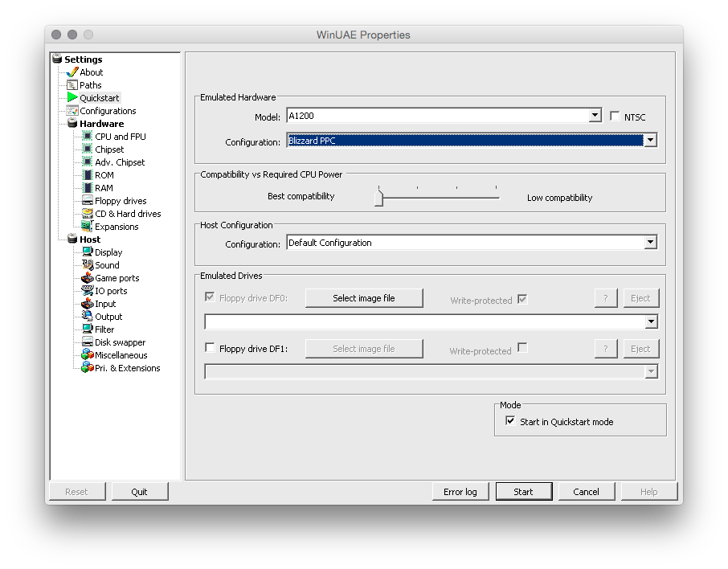Click the Output icon

88,316
